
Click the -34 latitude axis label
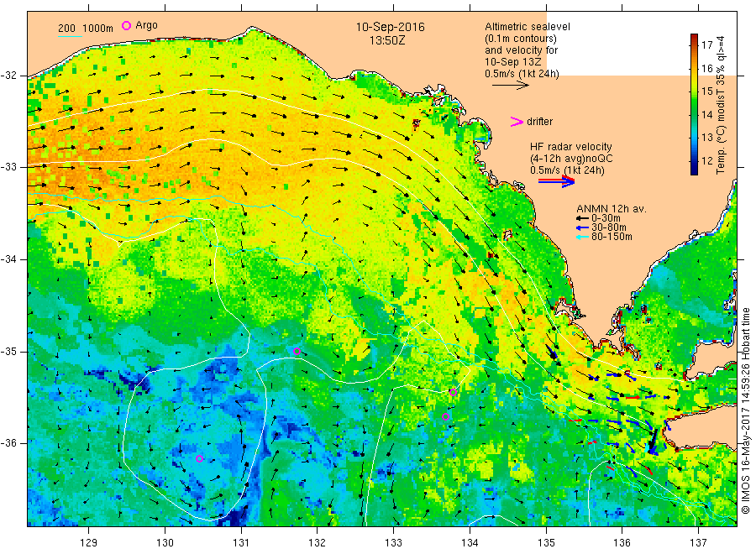8,259
